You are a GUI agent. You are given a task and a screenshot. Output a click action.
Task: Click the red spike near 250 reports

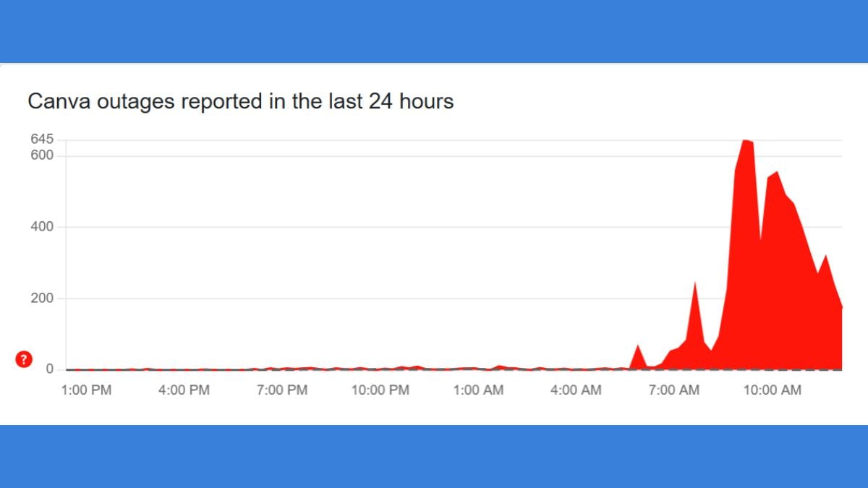pyautogui.click(x=695, y=289)
